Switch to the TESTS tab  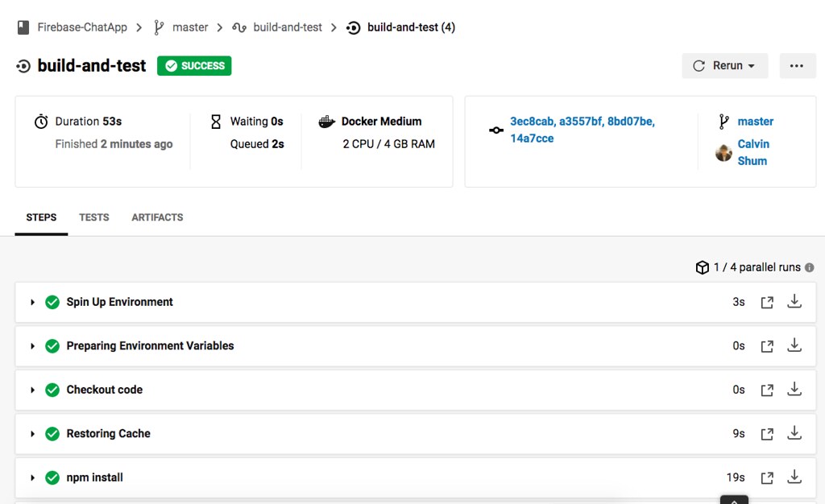(x=94, y=217)
